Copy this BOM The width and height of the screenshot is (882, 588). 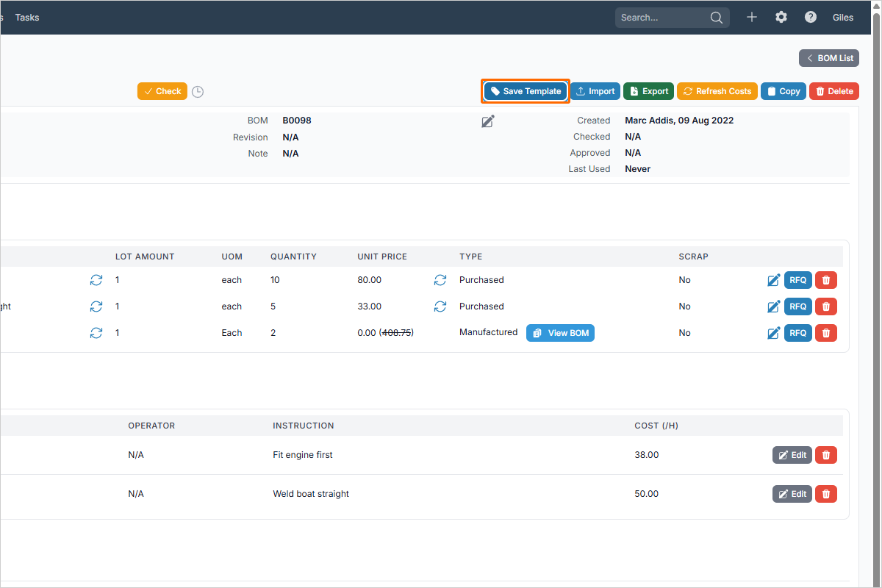pyautogui.click(x=784, y=91)
